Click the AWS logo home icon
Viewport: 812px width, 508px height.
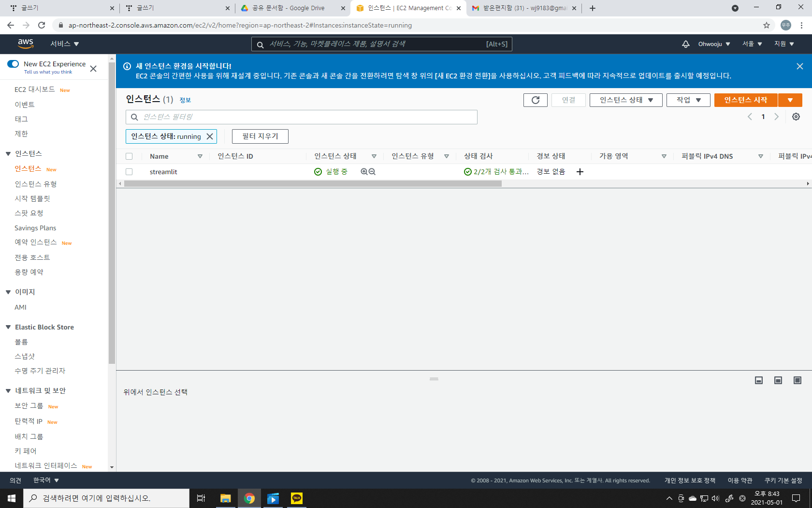26,44
